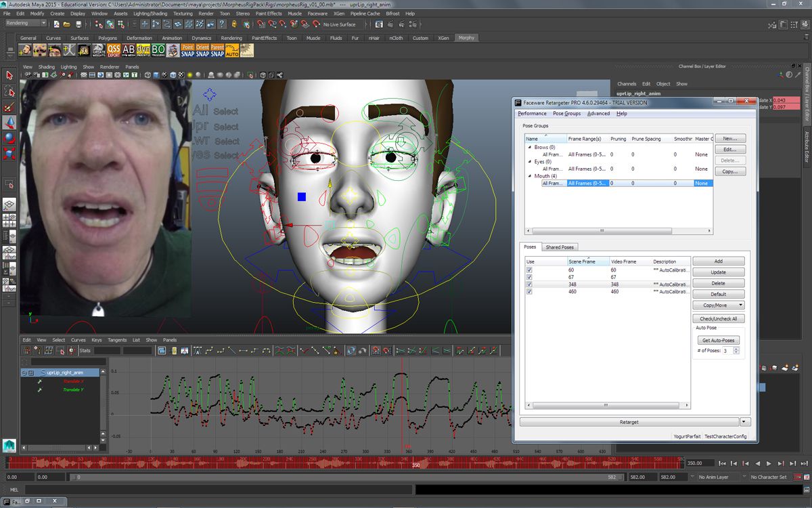The height and width of the screenshot is (508, 812).
Task: Click the New... pose group button
Action: coord(730,138)
